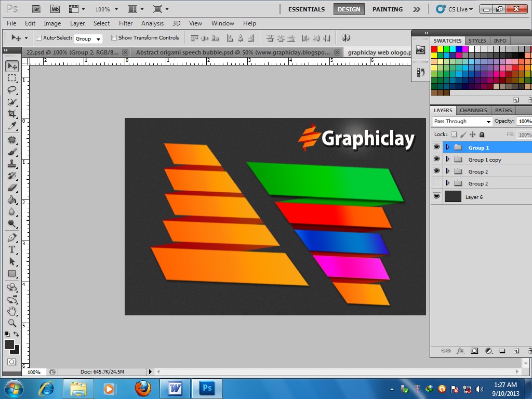Open the CS Live dropdown
The width and height of the screenshot is (532, 399).
[455, 9]
